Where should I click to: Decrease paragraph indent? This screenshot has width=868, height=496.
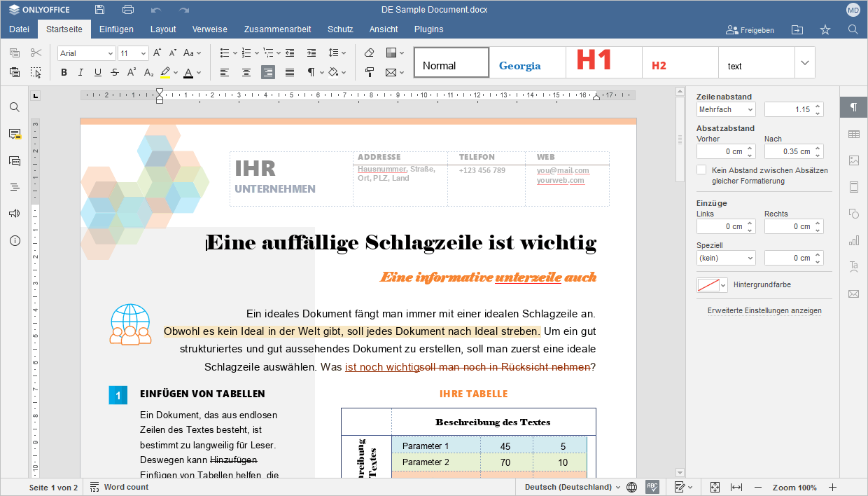290,53
